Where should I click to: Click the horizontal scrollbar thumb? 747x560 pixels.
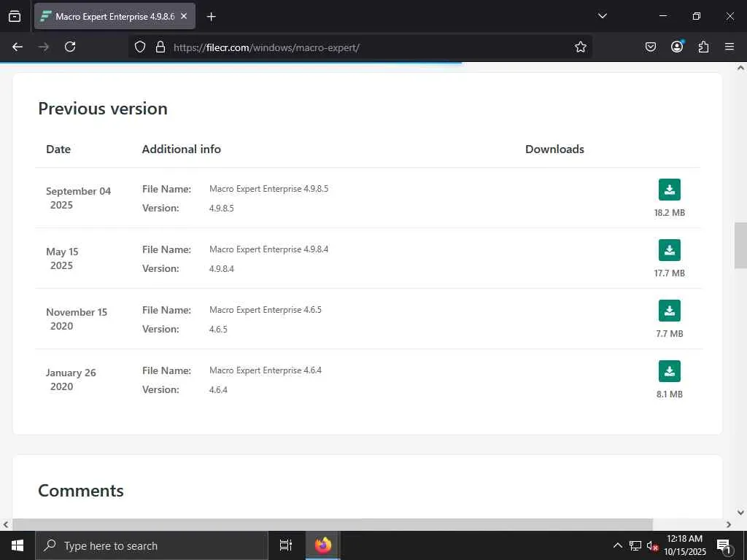click(333, 524)
